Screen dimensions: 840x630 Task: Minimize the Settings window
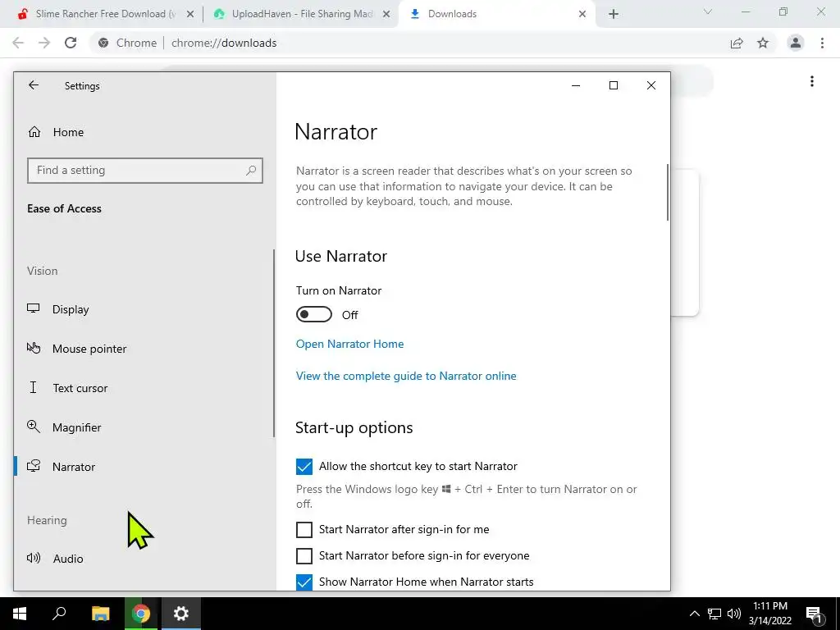coord(576,85)
